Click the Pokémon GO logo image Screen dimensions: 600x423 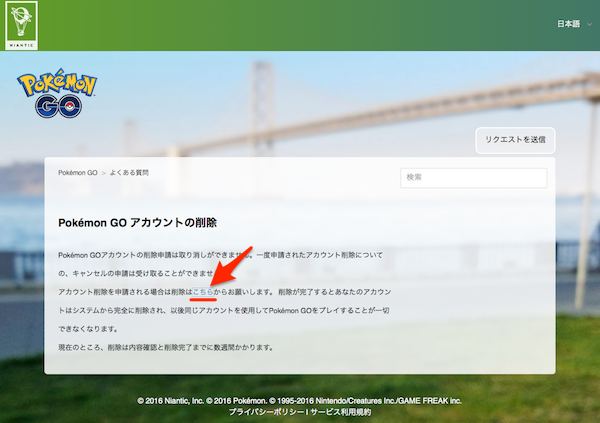[57, 93]
